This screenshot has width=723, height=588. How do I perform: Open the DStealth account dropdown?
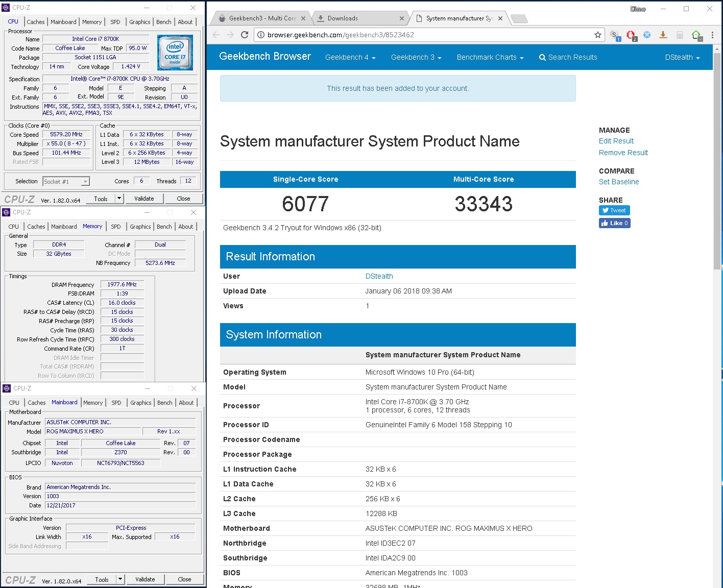click(x=682, y=57)
